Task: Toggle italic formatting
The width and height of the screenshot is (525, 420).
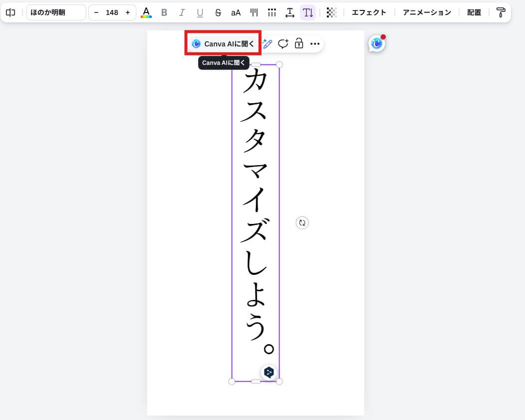Action: [x=182, y=12]
